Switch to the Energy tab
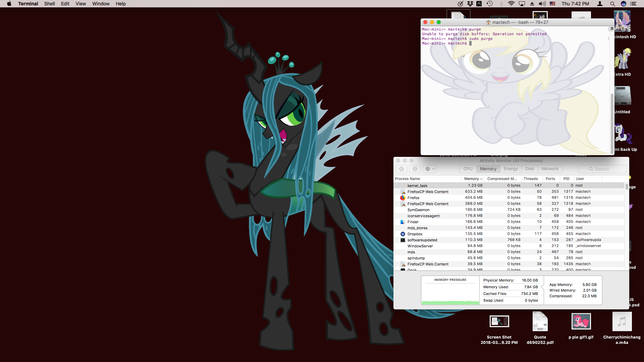This screenshot has width=644, height=362. 511,169
